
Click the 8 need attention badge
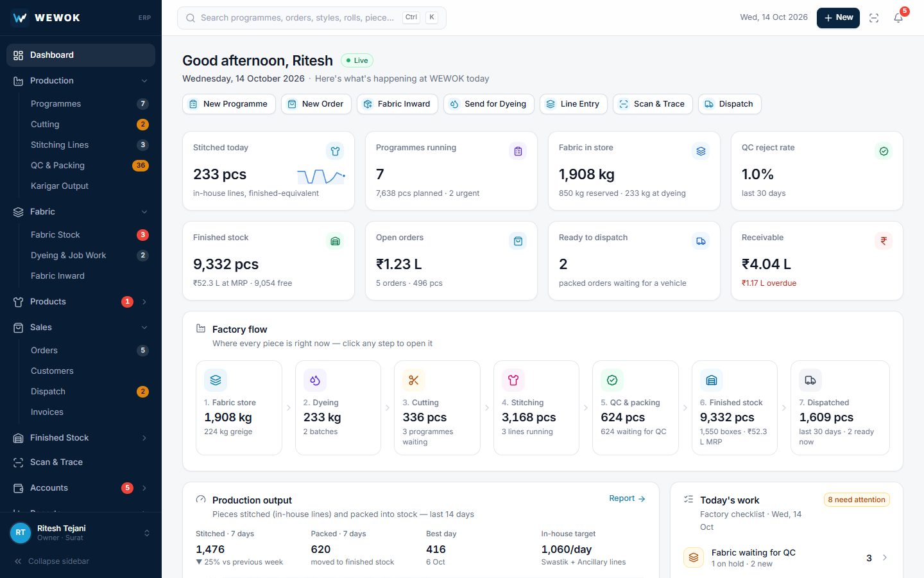point(857,500)
